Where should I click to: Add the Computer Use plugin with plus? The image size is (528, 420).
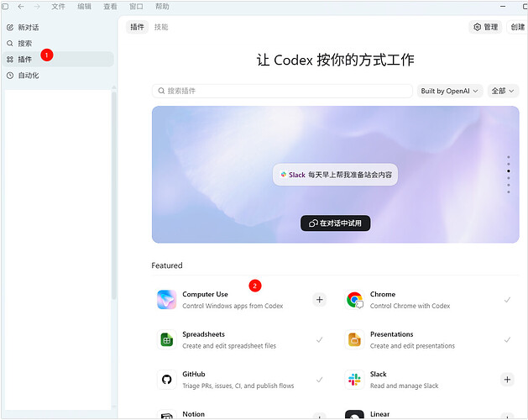coord(320,300)
